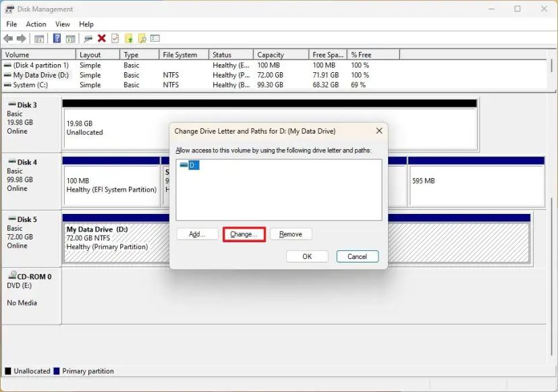
Task: Sort by the Capacity column header
Action: click(281, 55)
